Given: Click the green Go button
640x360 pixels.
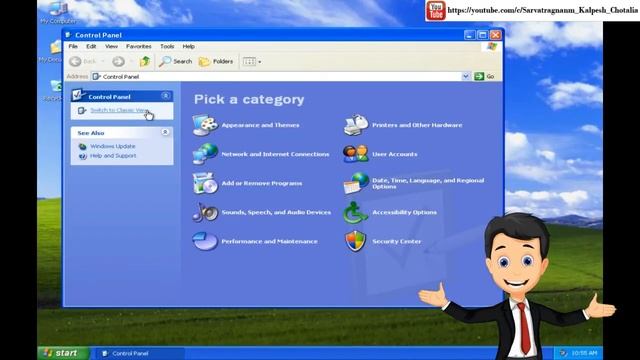Looking at the screenshot, I should coord(484,76).
